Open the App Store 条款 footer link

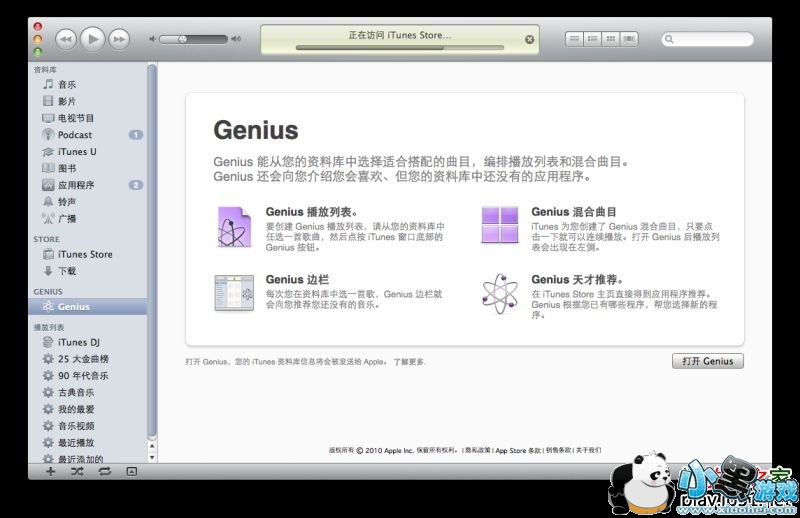click(x=518, y=450)
